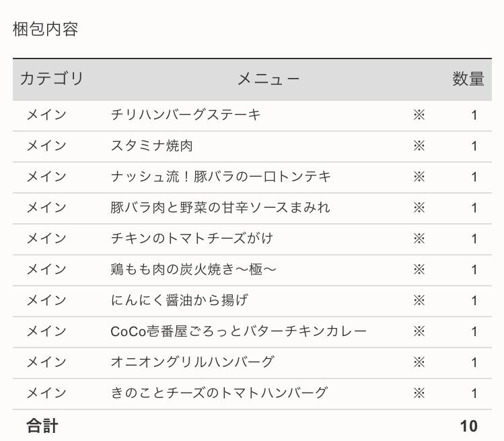Click the ※ symbol in the 甘辛ソースまみれ row
The height and width of the screenshot is (441, 504).
click(419, 208)
